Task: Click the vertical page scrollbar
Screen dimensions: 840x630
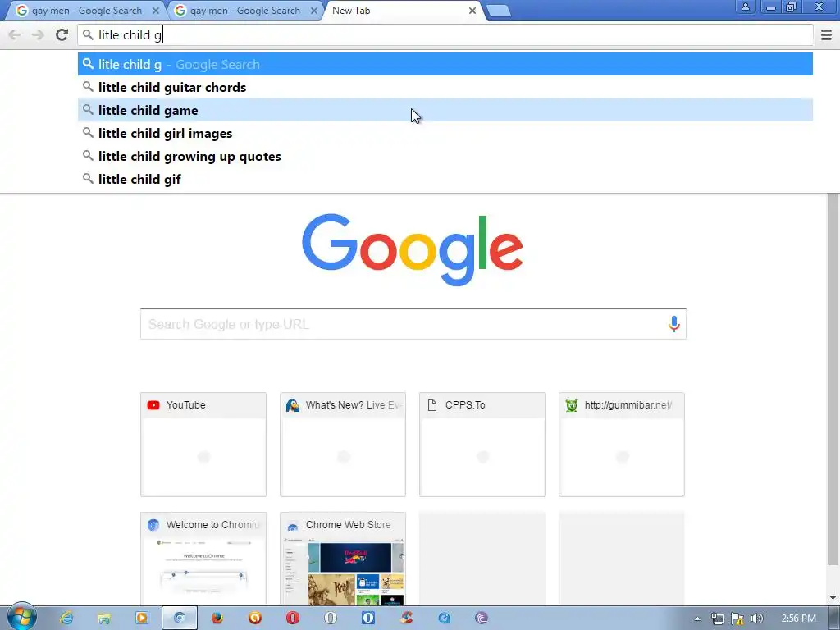Action: click(x=833, y=379)
